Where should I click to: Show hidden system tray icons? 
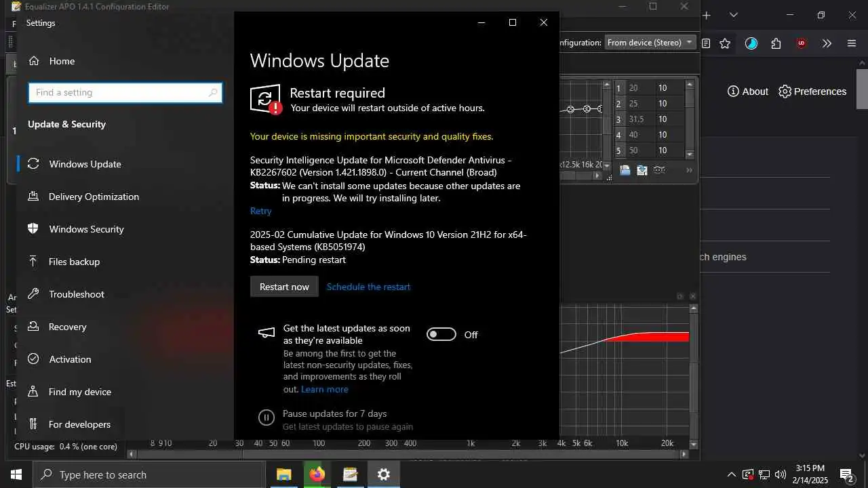click(731, 474)
